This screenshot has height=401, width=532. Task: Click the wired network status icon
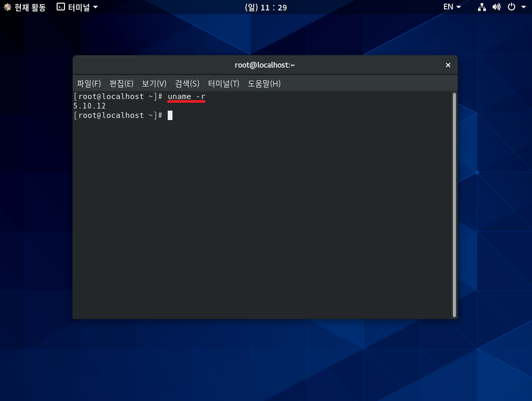coord(482,7)
